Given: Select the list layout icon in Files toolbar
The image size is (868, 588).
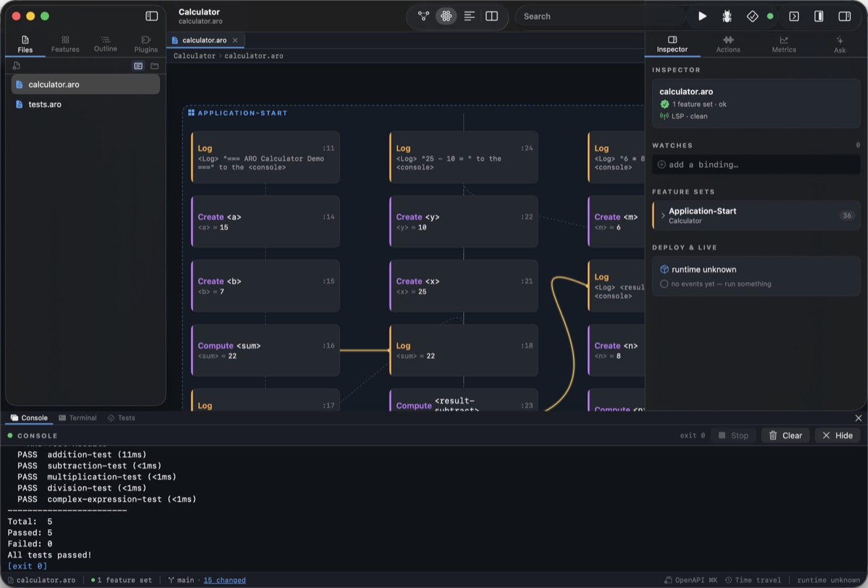Looking at the screenshot, I should (138, 66).
